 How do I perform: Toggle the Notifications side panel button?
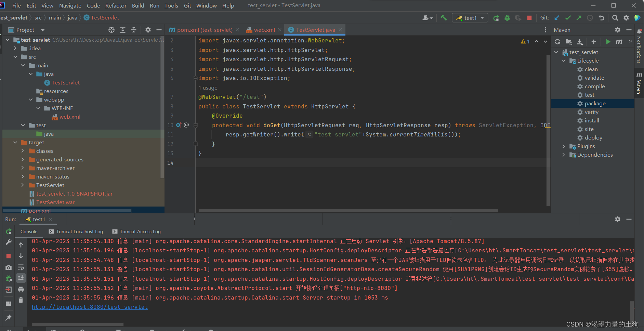(639, 46)
